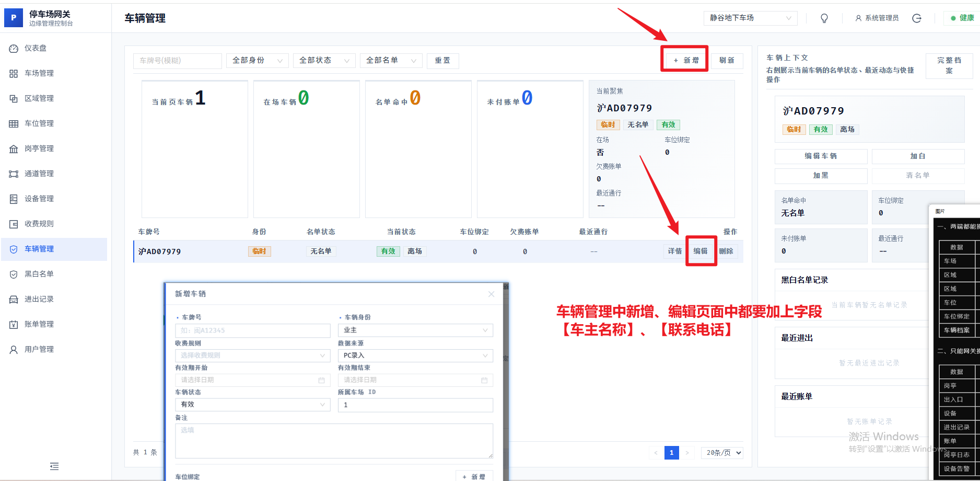
Task: Click the light bulb icon in header
Action: tap(824, 18)
